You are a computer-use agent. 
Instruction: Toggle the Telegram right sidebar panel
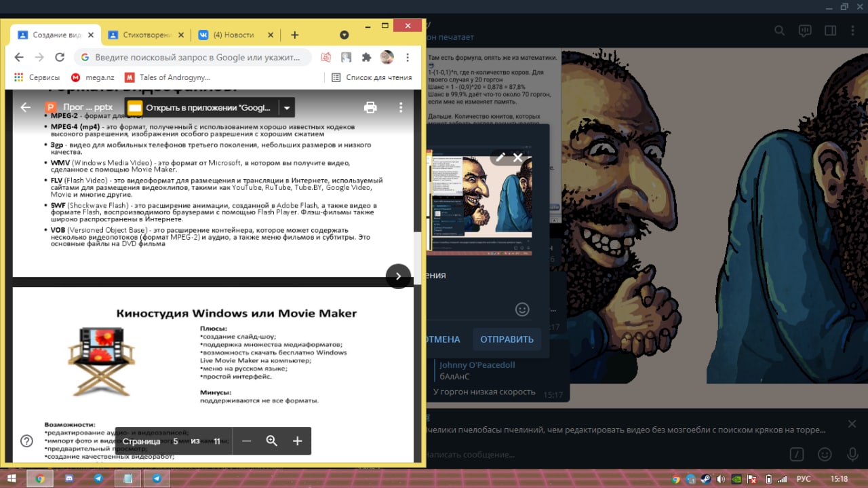point(830,31)
